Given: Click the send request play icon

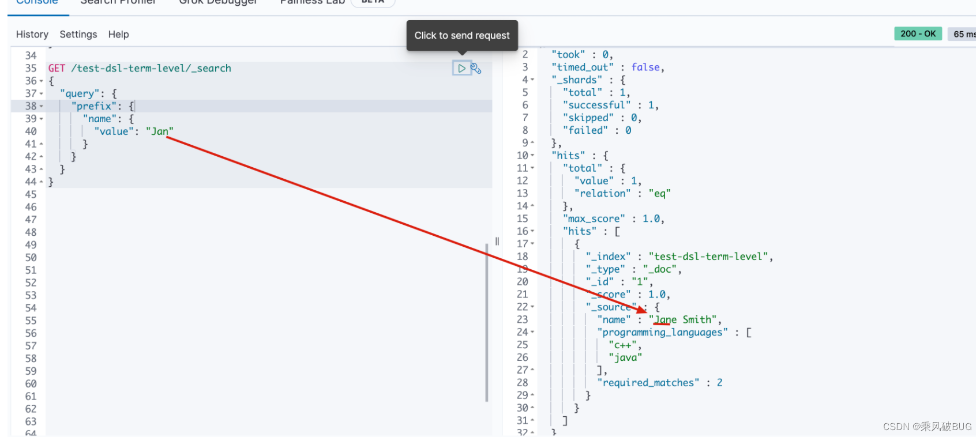Looking at the screenshot, I should coord(461,68).
